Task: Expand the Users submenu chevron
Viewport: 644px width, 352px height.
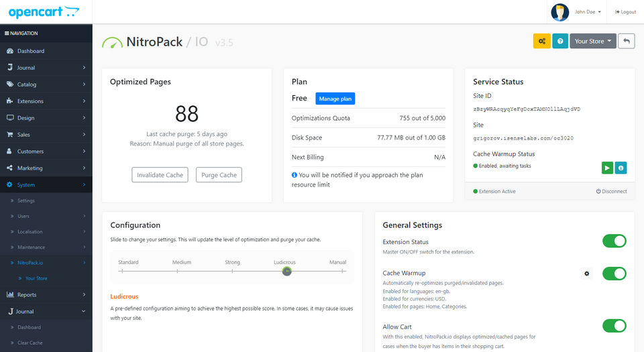Action: point(84,216)
